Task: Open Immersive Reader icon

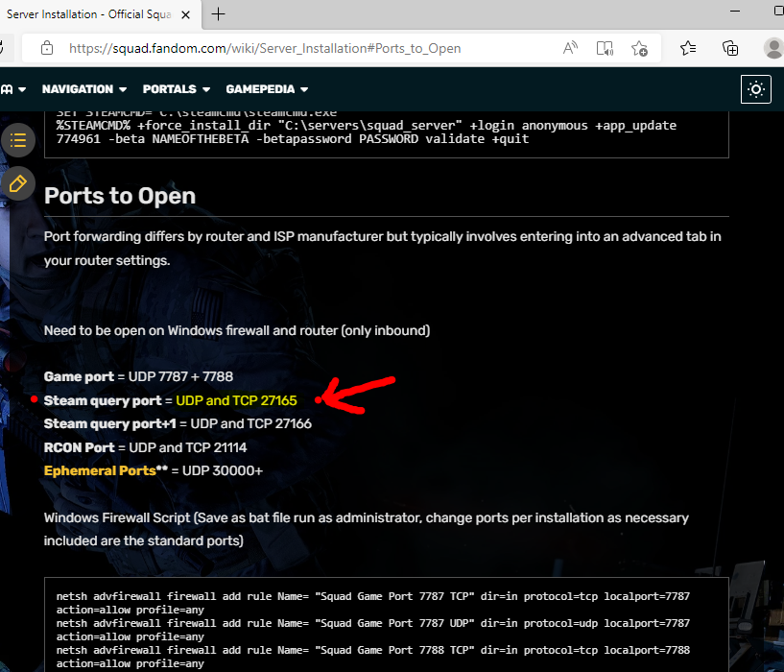Action: coord(605,48)
